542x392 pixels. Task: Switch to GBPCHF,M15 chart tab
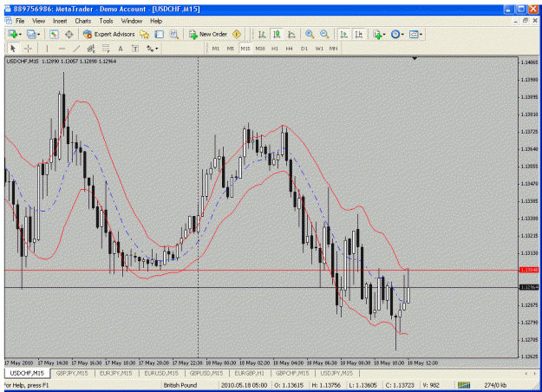coord(292,373)
